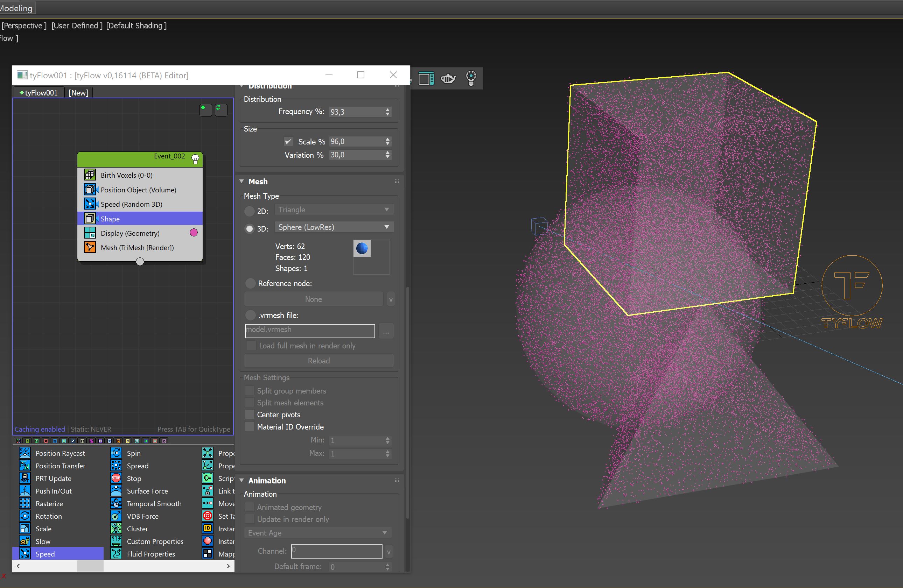The image size is (903, 588).
Task: Select the Reference node radio button
Action: (x=250, y=283)
